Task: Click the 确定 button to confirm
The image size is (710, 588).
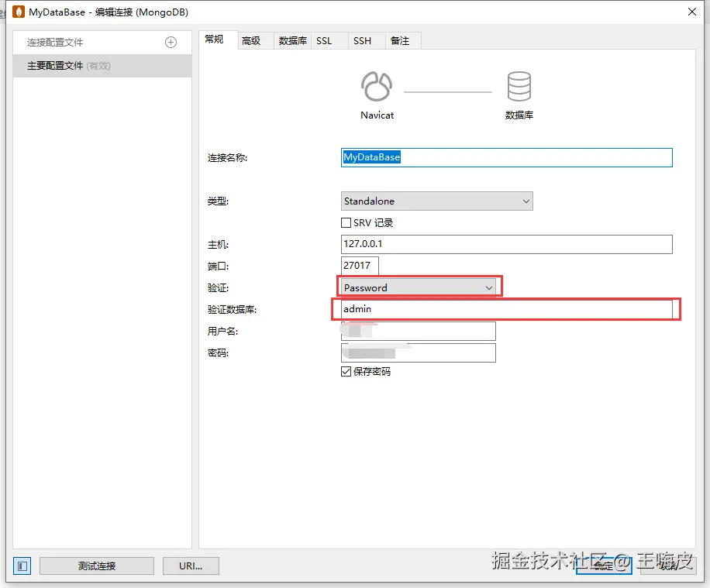Action: click(x=603, y=566)
